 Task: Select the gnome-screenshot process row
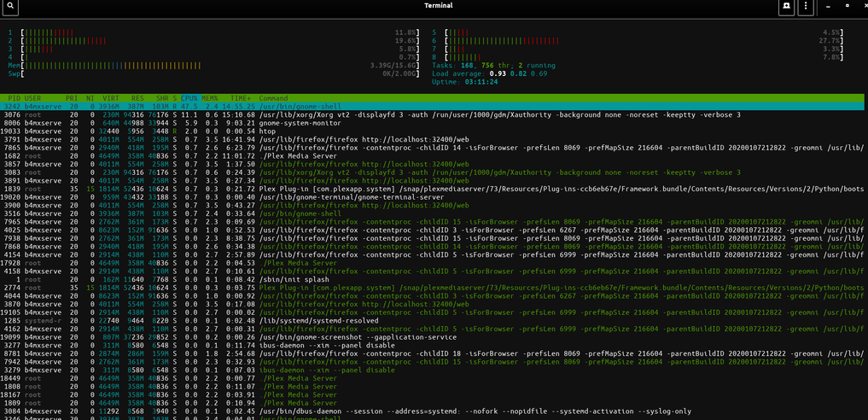coord(434,337)
